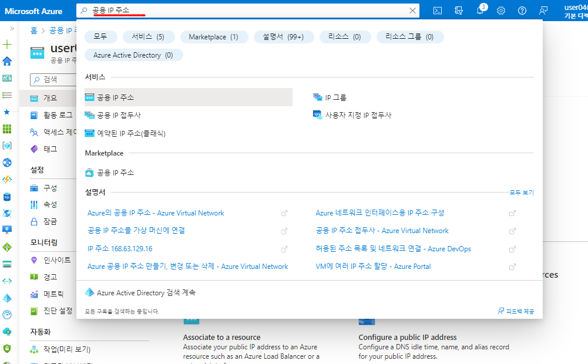Click the green plus create resource icon

pyautogui.click(x=6, y=45)
